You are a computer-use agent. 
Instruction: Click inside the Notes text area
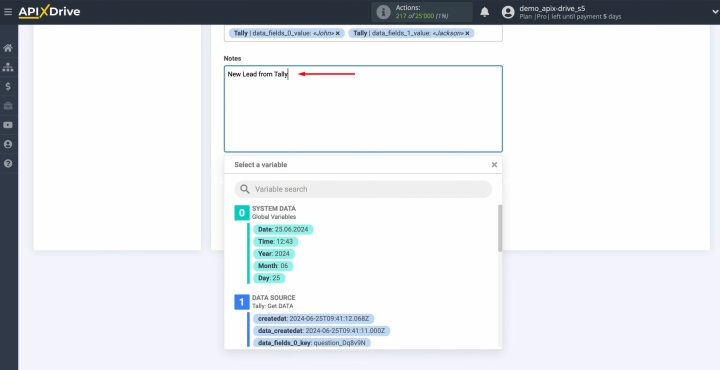[363, 109]
